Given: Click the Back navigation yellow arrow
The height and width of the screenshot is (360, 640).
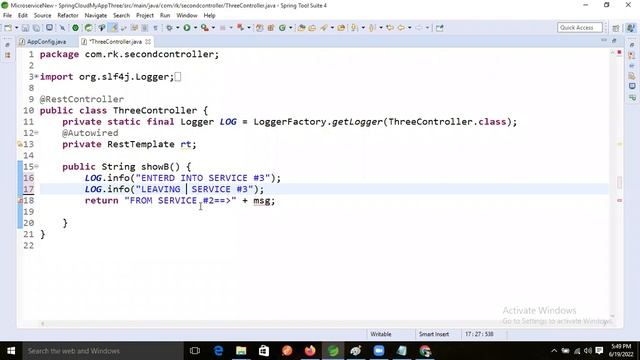Looking at the screenshot, I should 401,28.
